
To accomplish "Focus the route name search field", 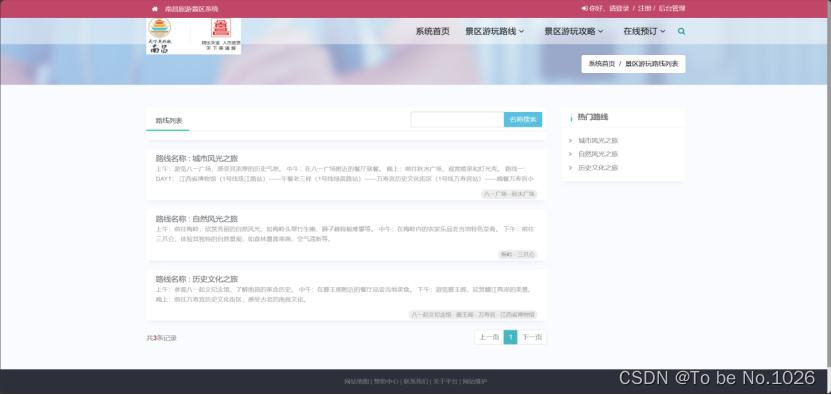I will (x=457, y=120).
